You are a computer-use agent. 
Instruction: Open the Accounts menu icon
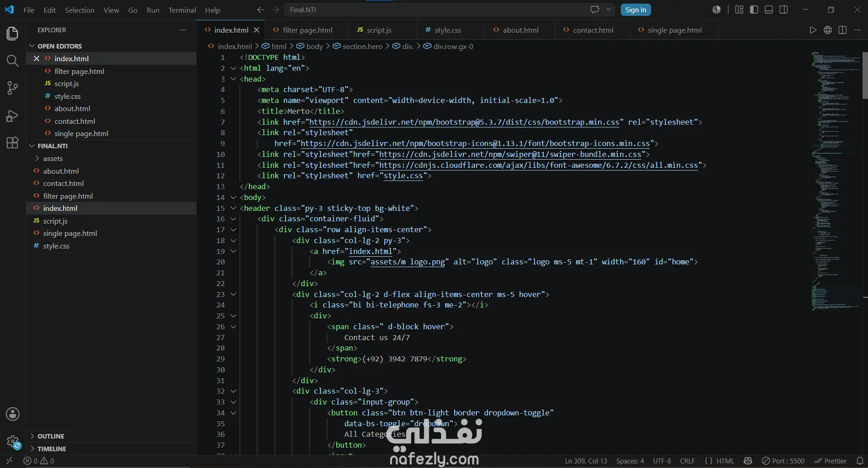[x=13, y=414]
